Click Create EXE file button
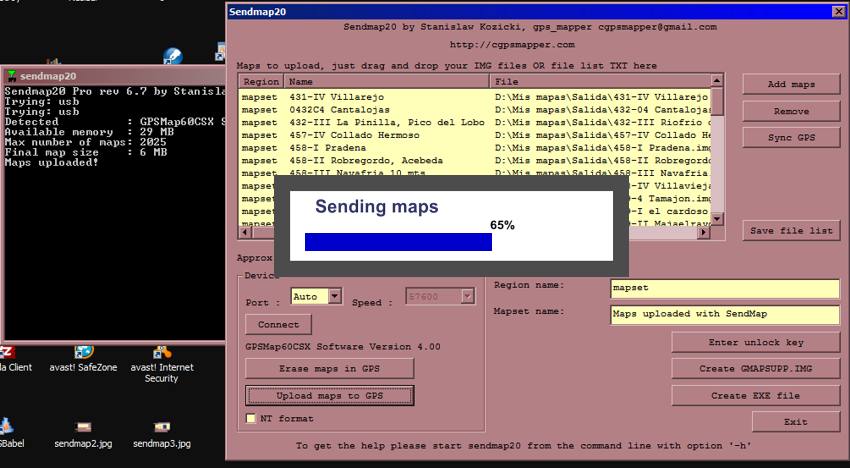Image resolution: width=850 pixels, height=468 pixels. pyautogui.click(x=756, y=395)
